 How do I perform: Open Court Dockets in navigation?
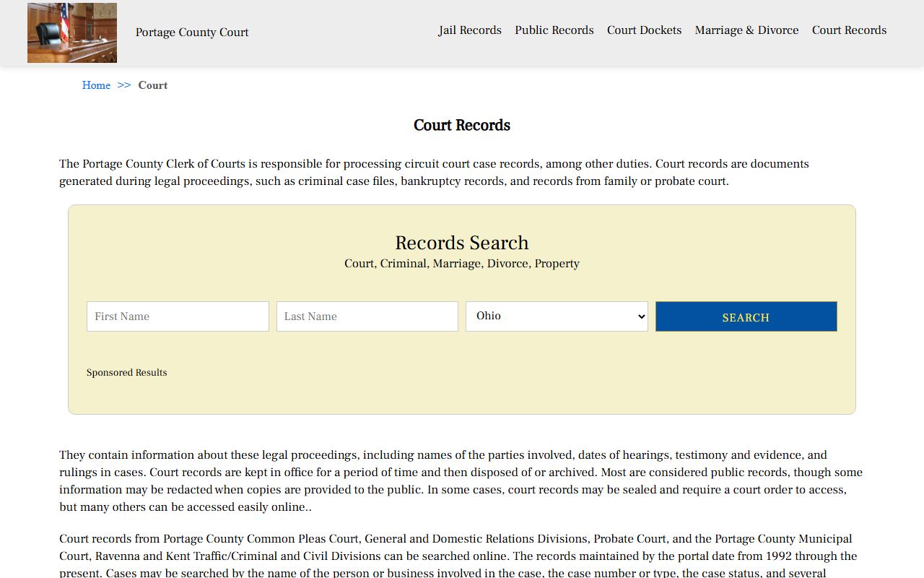coord(645,30)
